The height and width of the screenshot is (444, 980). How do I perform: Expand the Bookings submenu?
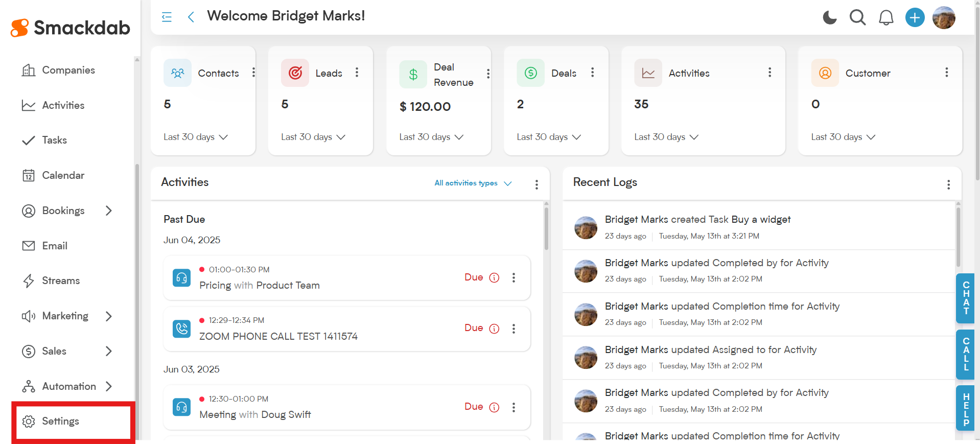tap(108, 211)
